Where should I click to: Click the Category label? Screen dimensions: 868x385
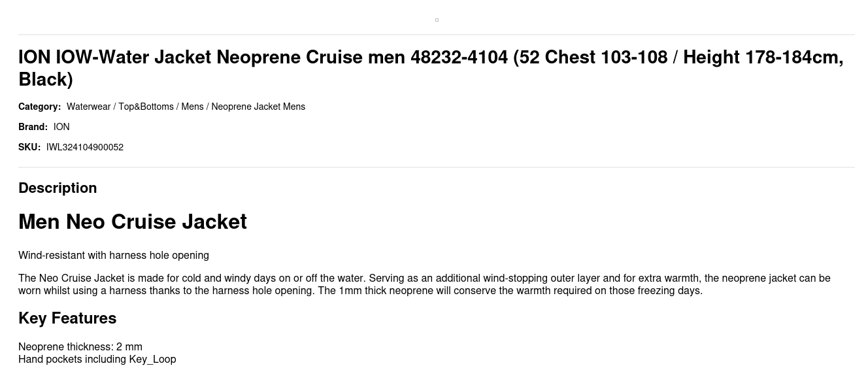tap(39, 107)
